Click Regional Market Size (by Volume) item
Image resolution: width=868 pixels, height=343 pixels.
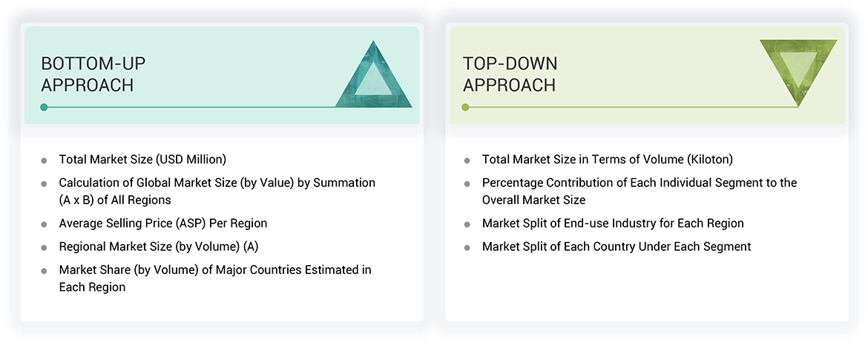[x=158, y=246]
